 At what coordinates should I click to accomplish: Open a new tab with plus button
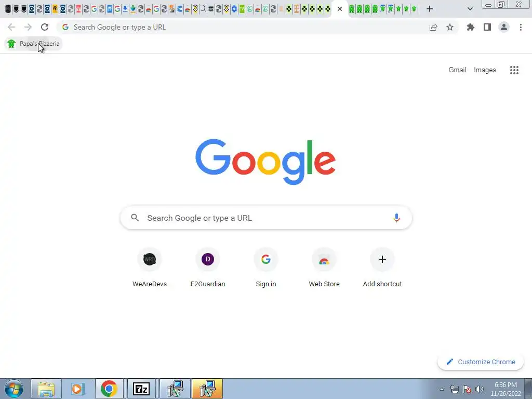[430, 9]
